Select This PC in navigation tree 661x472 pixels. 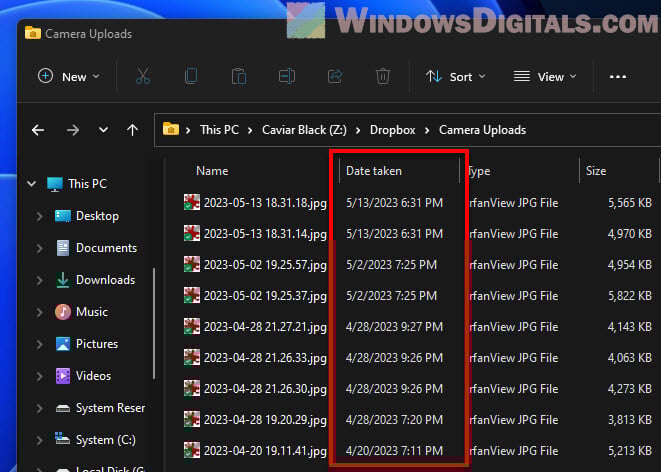click(x=87, y=184)
